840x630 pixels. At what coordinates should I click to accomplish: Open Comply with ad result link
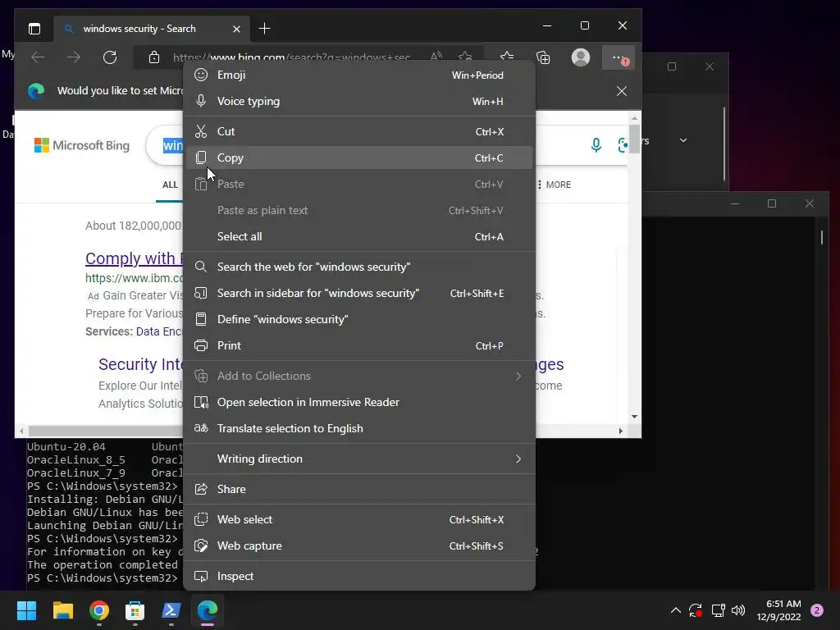pyautogui.click(x=134, y=258)
